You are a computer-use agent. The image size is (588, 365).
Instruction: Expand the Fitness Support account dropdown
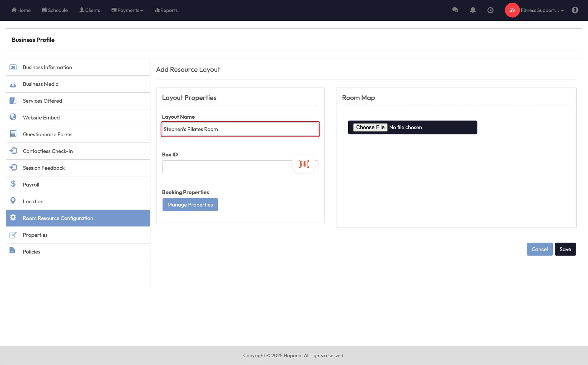tap(542, 10)
